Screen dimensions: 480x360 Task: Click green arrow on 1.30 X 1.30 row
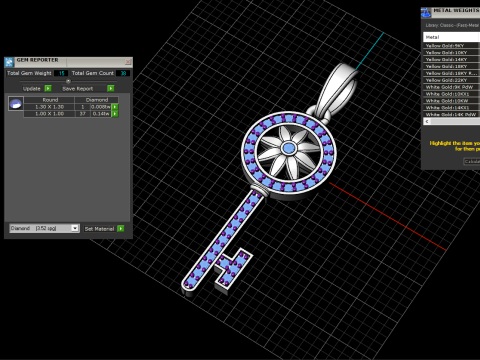point(115,107)
